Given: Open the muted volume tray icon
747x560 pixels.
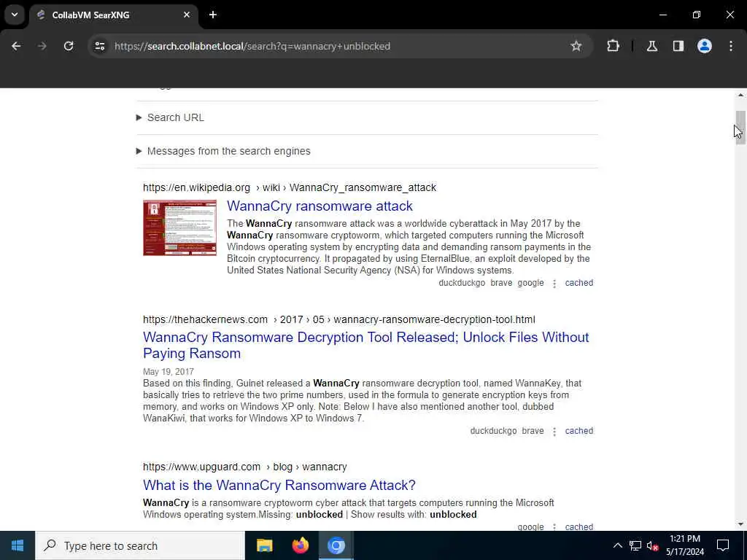Looking at the screenshot, I should 653,545.
